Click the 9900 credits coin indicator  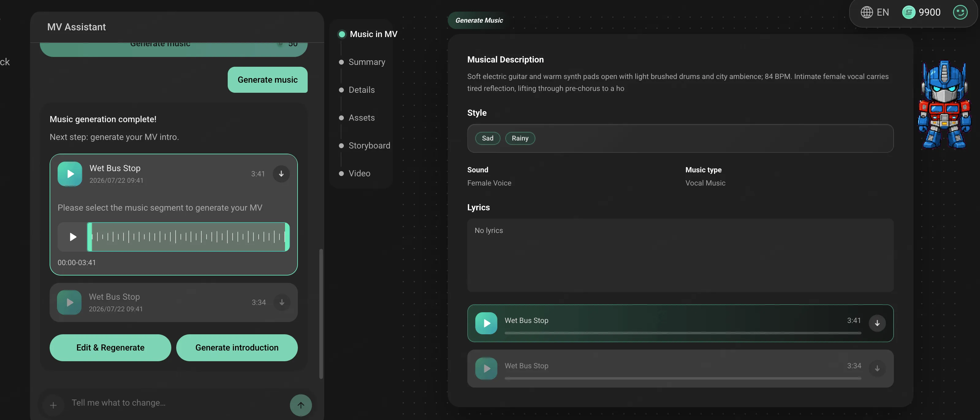[x=921, y=12]
